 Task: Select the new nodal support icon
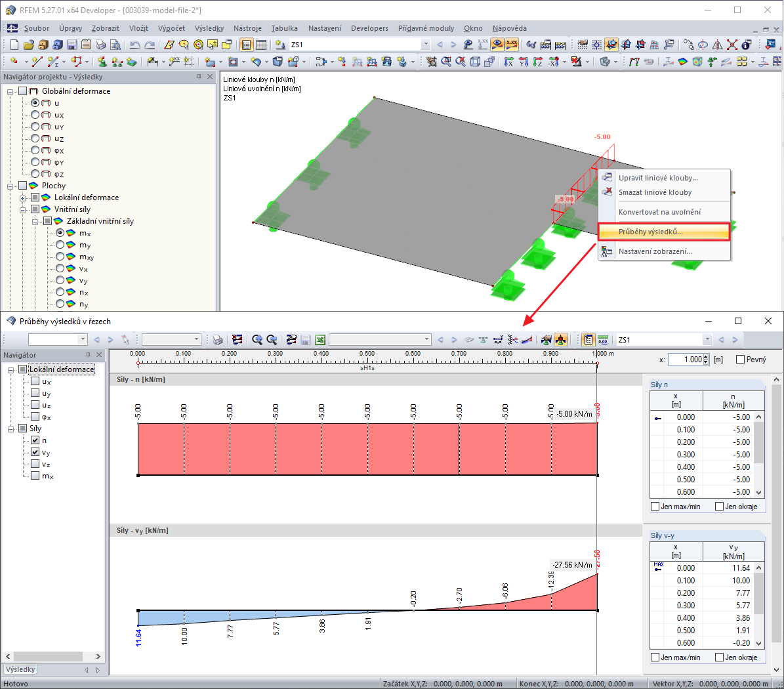coord(102,62)
